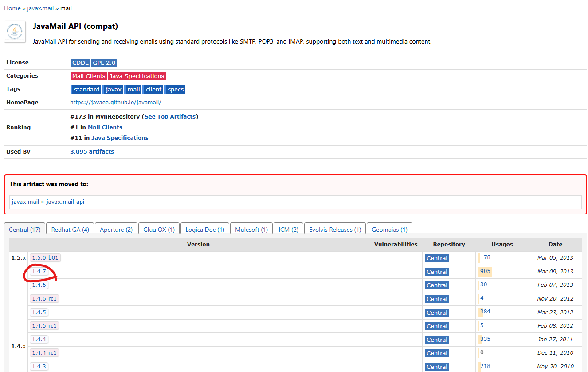This screenshot has height=372, width=588.
Task: Click Central badge in 1.4.6-rc1 row
Action: [x=437, y=299]
